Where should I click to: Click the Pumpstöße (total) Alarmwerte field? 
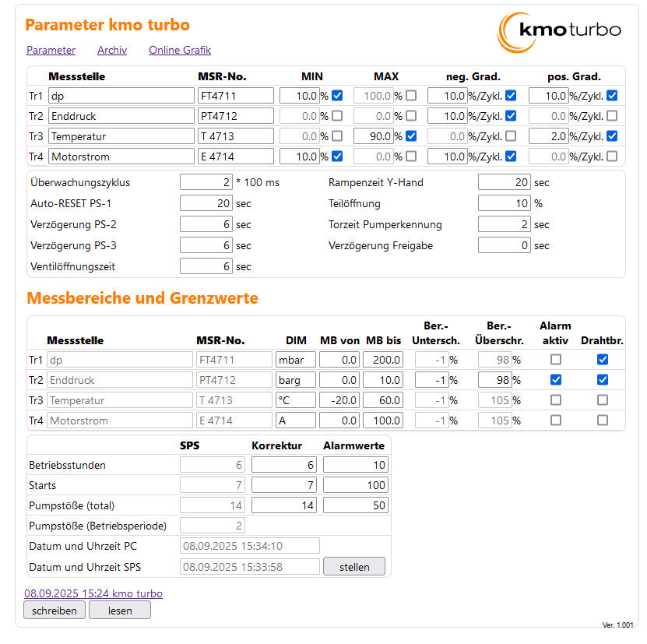tap(356, 505)
